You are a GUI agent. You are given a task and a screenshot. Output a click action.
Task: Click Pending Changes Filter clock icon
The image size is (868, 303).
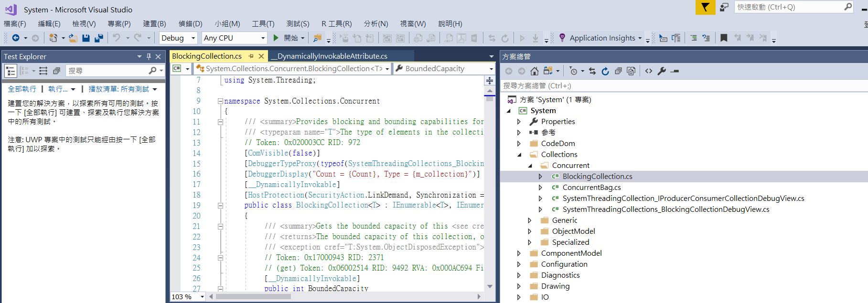pos(573,71)
